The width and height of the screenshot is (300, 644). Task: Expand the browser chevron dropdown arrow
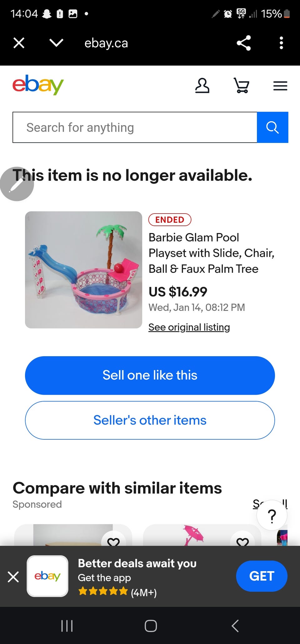[57, 43]
